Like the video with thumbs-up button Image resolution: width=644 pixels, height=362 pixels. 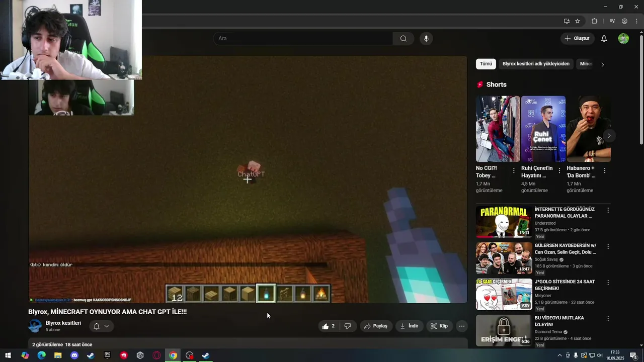329,326
